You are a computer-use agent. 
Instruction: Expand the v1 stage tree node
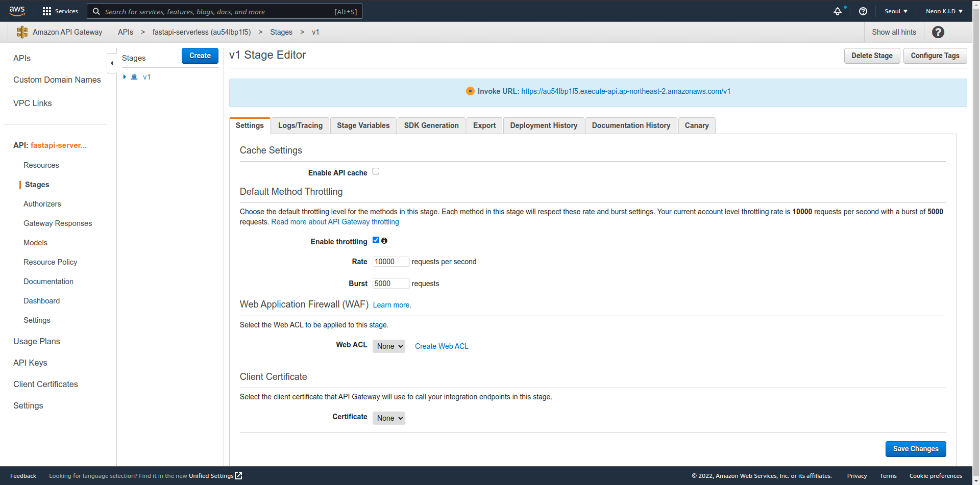click(x=125, y=77)
